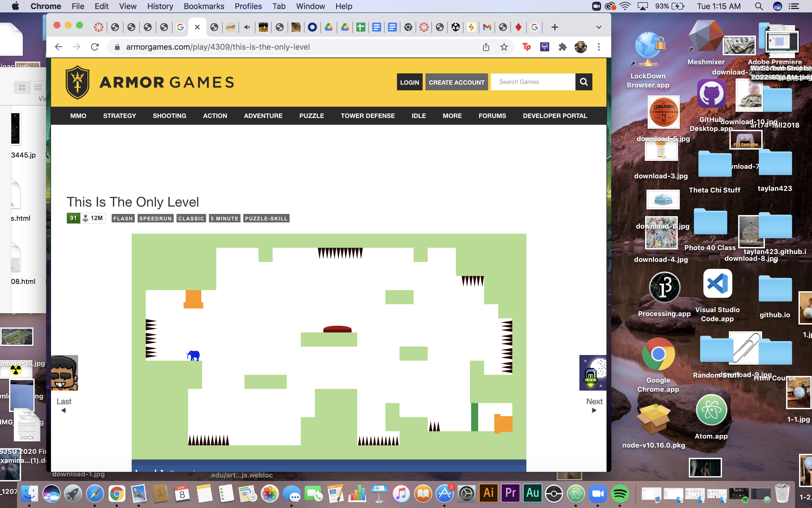Open the History menu in menu bar
The width and height of the screenshot is (812, 508).
160,6
